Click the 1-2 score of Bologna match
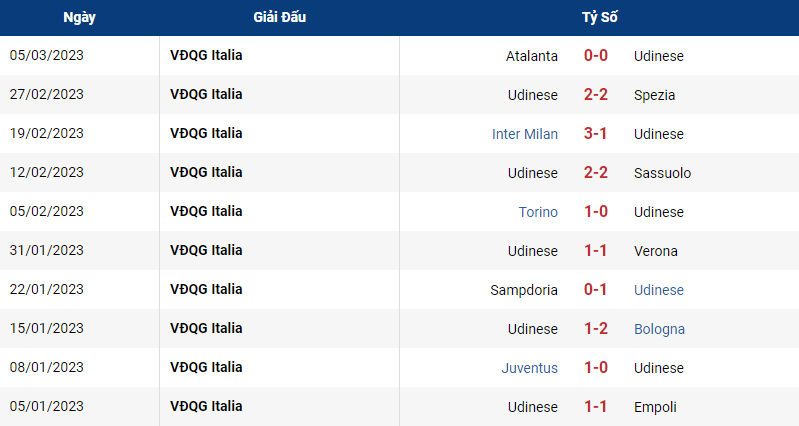The height and width of the screenshot is (426, 799). 596,329
